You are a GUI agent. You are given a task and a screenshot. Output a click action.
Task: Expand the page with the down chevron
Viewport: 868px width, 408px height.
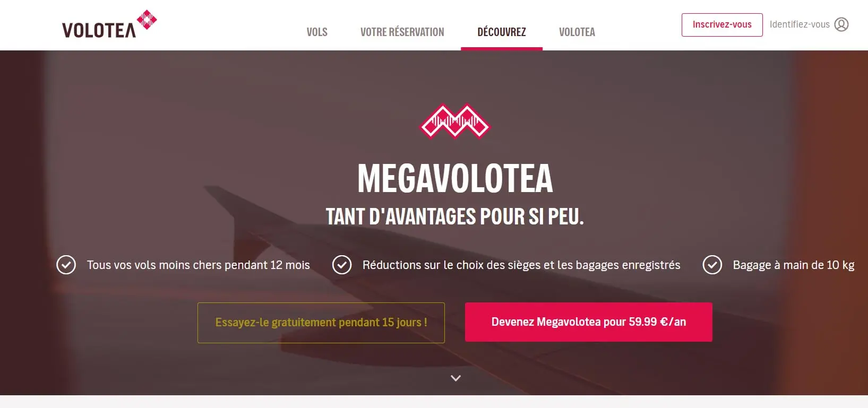456,378
